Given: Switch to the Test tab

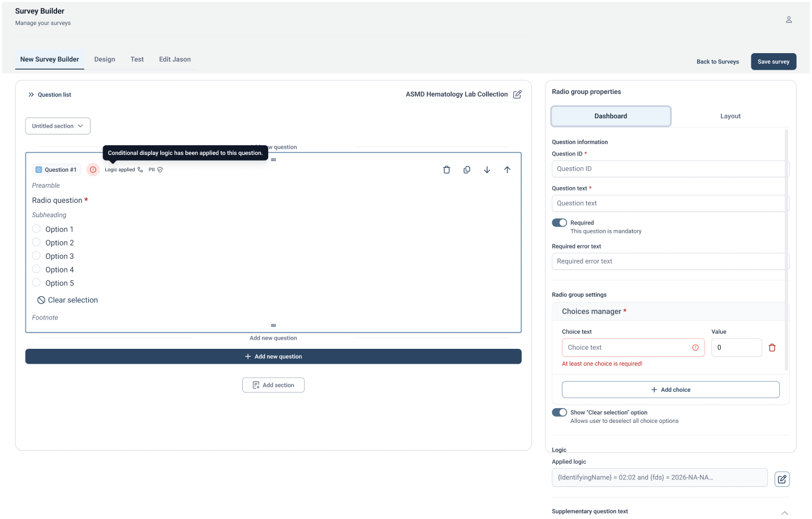Looking at the screenshot, I should pos(137,59).
